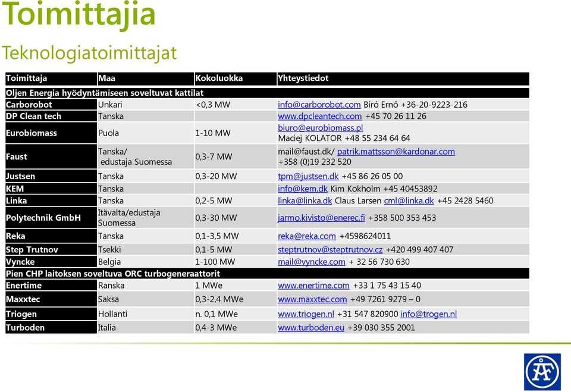
Task: Click the Ranska country cell
Action: pyautogui.click(x=146, y=286)
